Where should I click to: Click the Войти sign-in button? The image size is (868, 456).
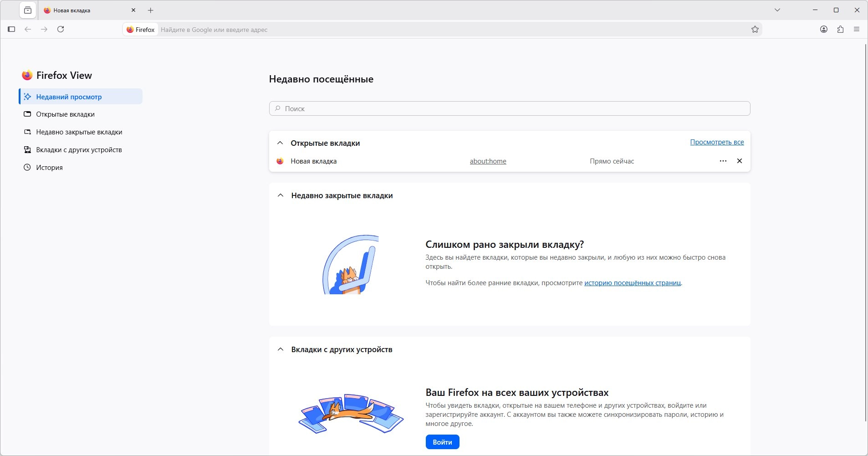442,442
